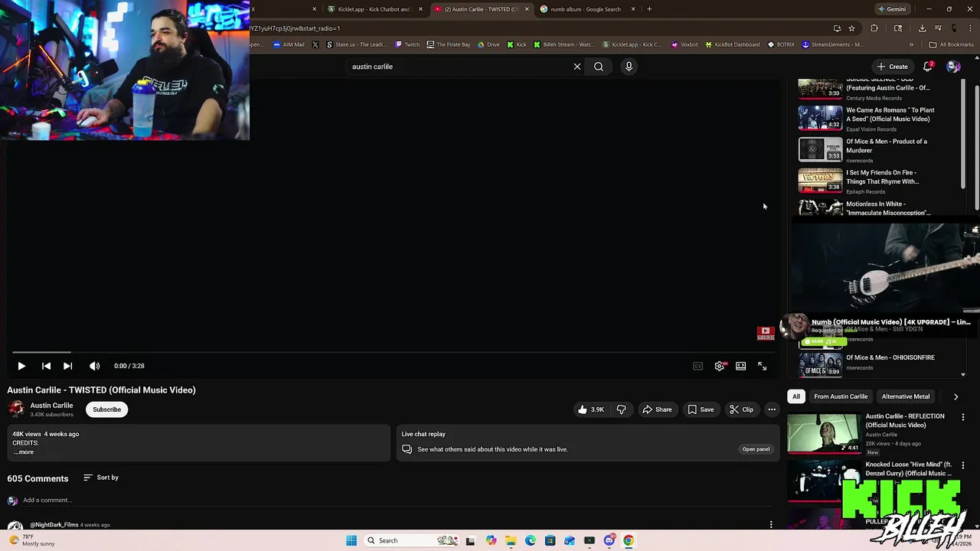980x551 pixels.
Task: Open KickBot Dashboard bookmark
Action: [732, 44]
